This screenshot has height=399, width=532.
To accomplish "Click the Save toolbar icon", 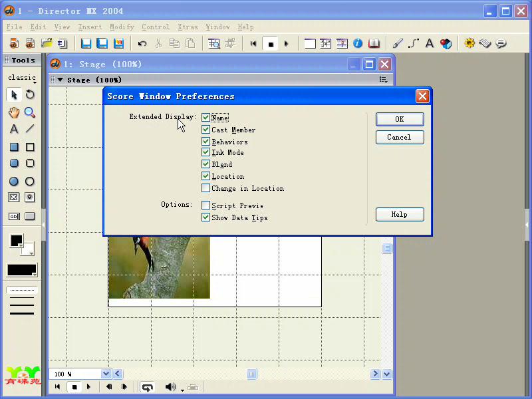I will point(86,43).
